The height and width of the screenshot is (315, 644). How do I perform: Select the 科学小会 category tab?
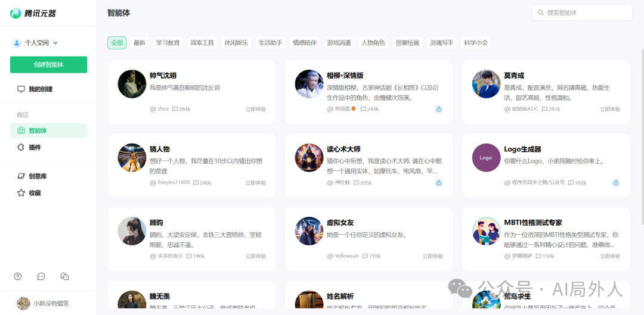click(x=476, y=43)
